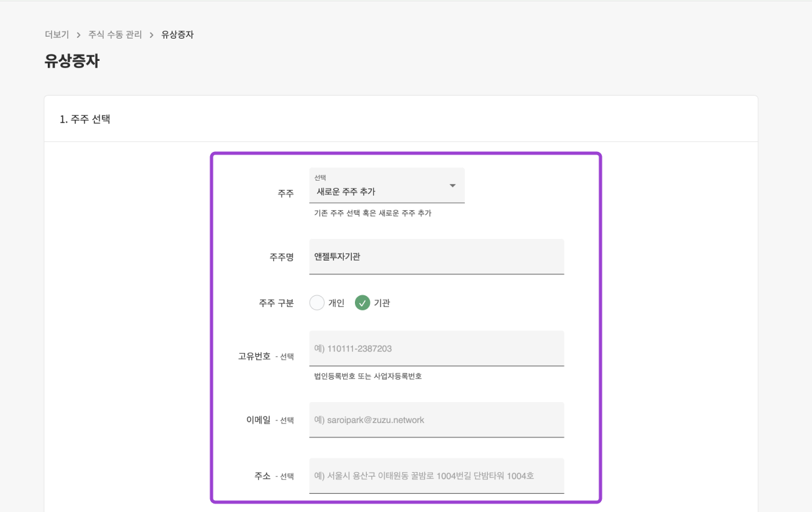
Task: Select the current 유상증자 breadcrumb item
Action: [177, 35]
